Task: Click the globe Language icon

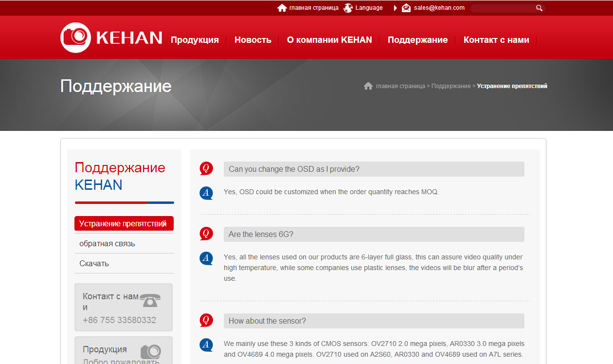Action: (348, 8)
